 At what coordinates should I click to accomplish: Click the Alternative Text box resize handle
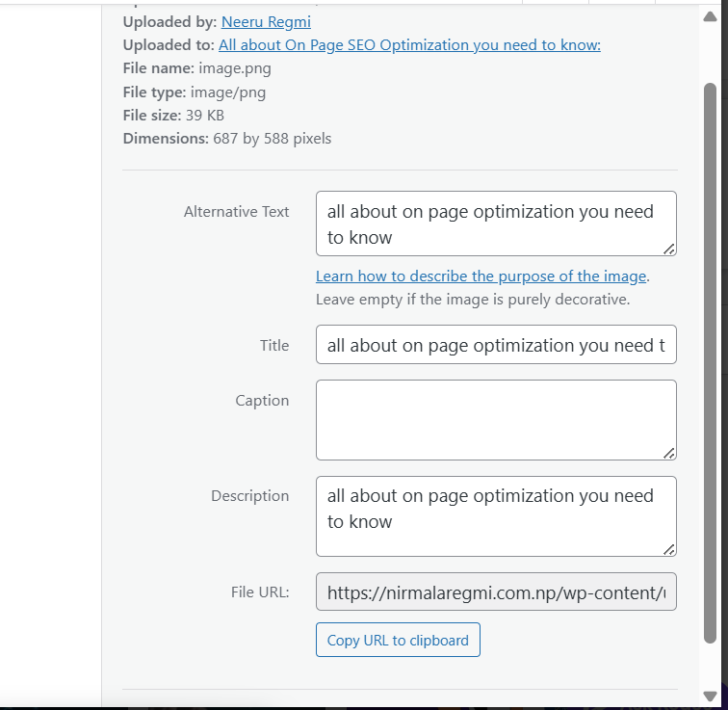(669, 250)
